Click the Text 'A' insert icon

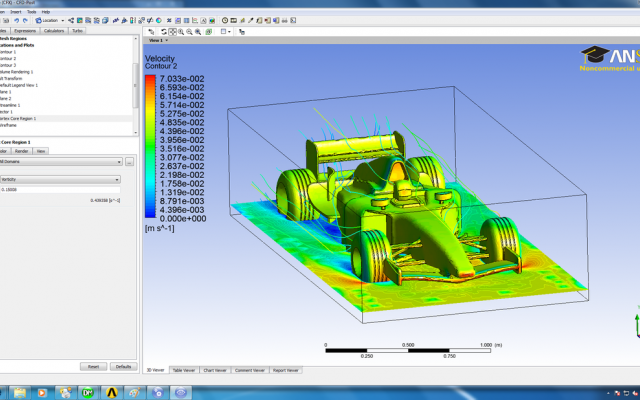click(203, 20)
